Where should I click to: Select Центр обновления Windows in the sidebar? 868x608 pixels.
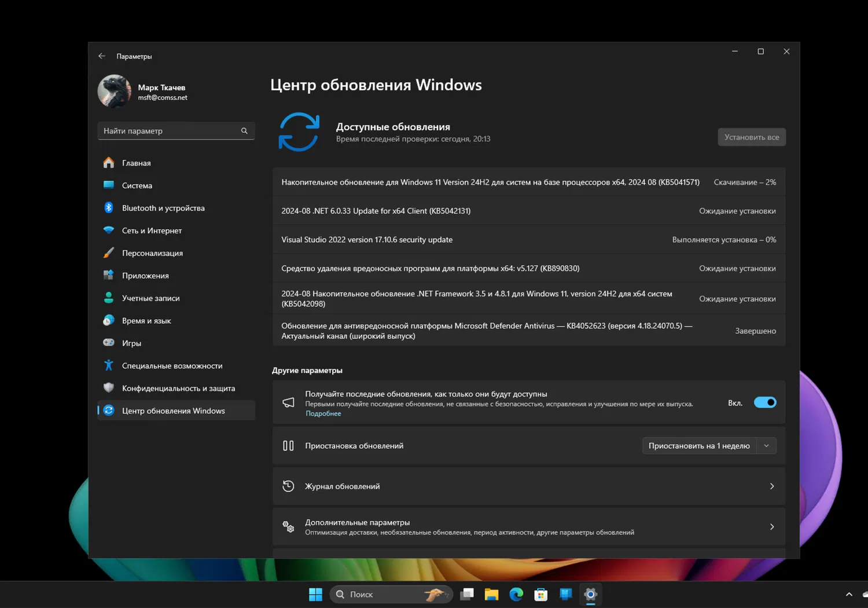176,411
